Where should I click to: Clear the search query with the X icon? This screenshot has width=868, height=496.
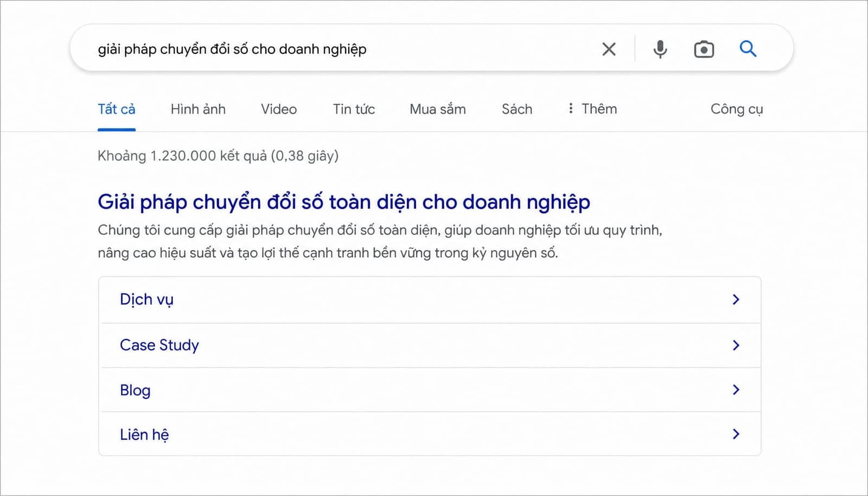click(x=609, y=49)
